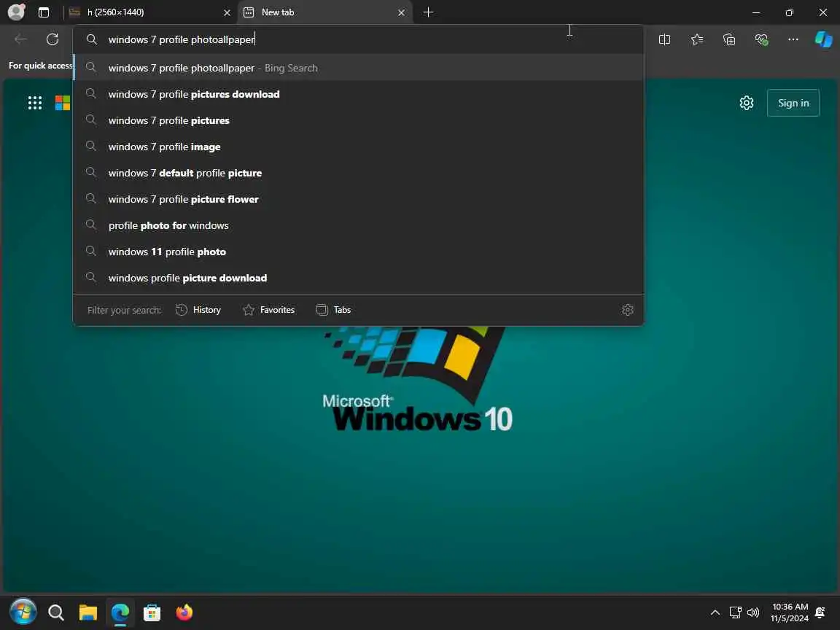Image resolution: width=840 pixels, height=630 pixels.
Task: Open notification center bell icon
Action: click(x=820, y=612)
